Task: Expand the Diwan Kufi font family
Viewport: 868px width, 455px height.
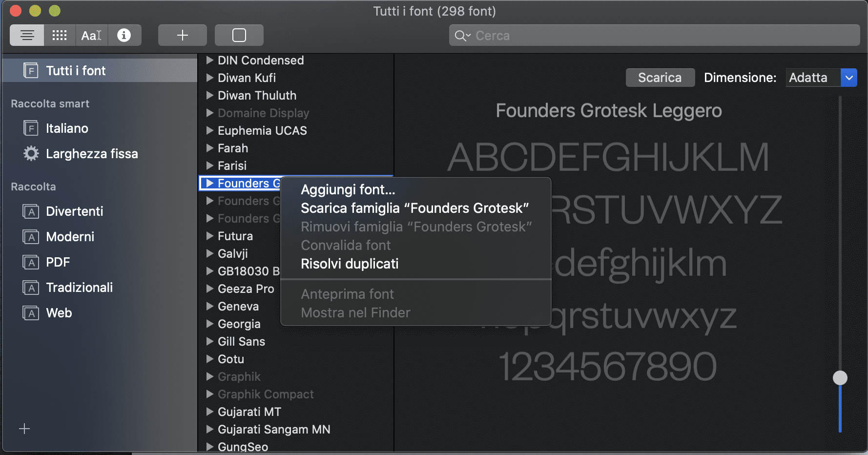Action: 210,78
